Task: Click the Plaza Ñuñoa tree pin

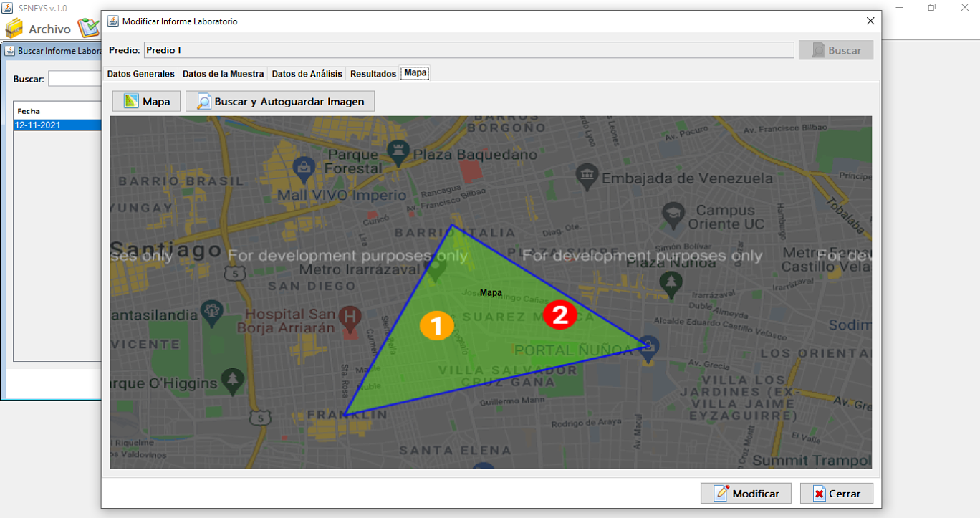Action: point(671,284)
